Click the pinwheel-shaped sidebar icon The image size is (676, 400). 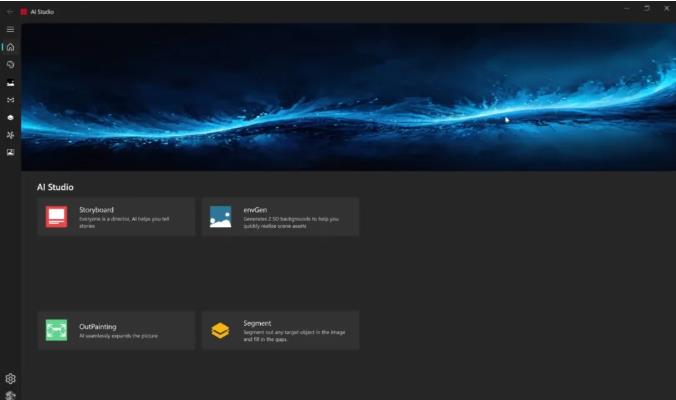10,135
